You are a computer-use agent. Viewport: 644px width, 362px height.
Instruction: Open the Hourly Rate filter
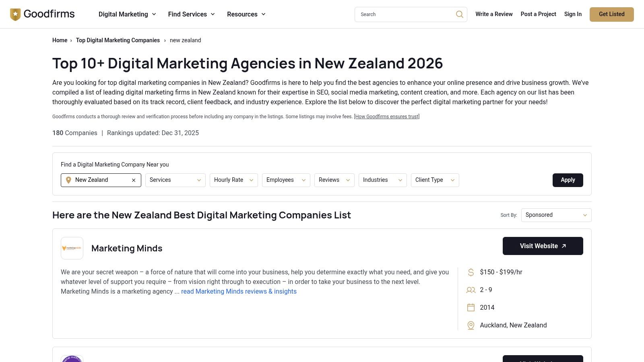(233, 180)
